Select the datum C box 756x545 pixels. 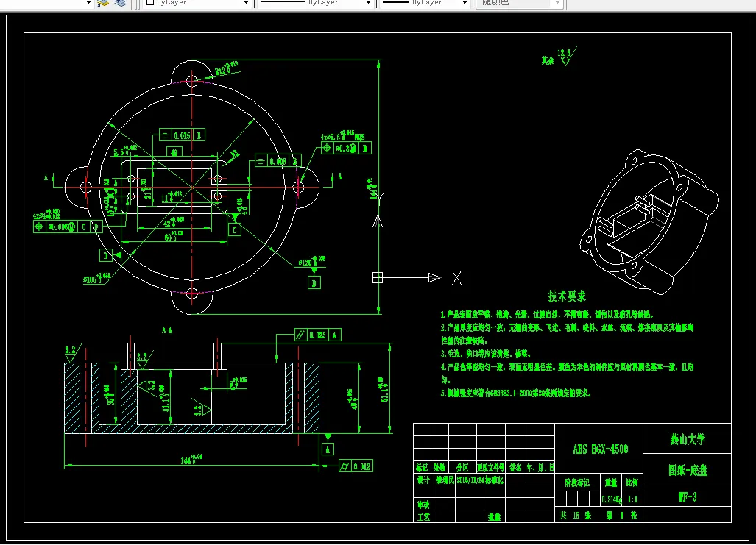click(x=234, y=230)
